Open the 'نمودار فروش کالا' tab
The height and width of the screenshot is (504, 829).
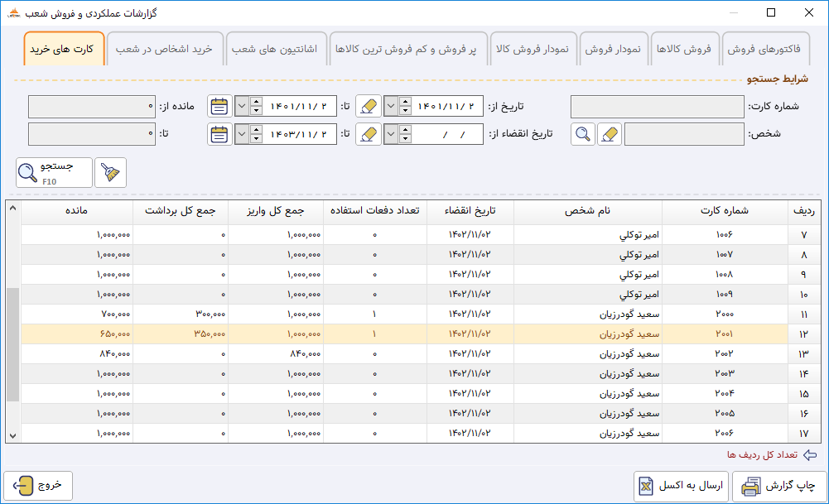pyautogui.click(x=533, y=49)
